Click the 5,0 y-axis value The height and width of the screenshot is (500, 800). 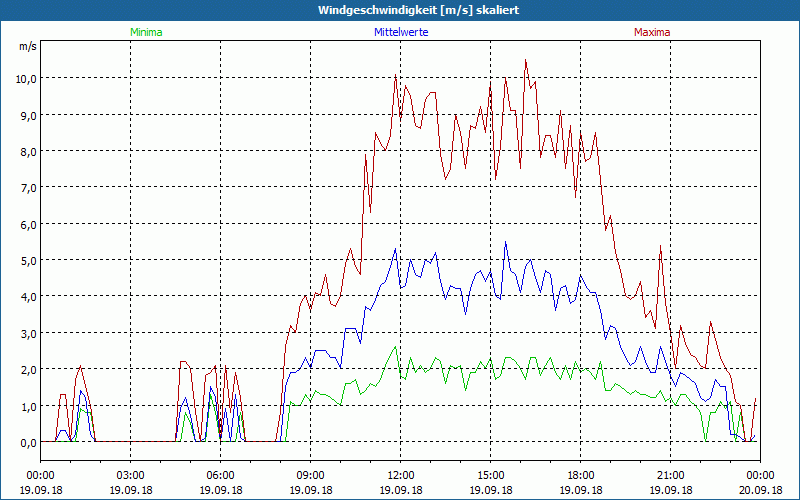29,261
